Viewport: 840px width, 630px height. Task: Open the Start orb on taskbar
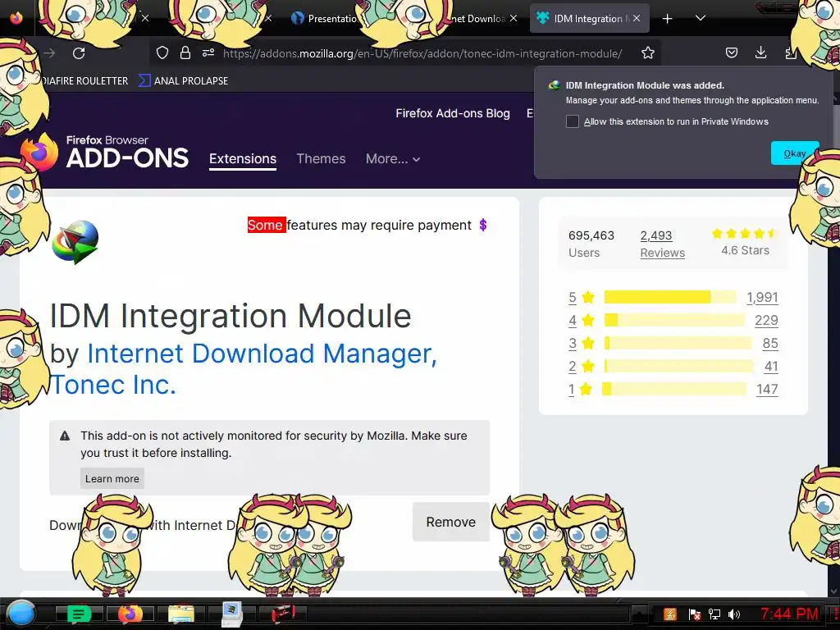[x=21, y=614]
